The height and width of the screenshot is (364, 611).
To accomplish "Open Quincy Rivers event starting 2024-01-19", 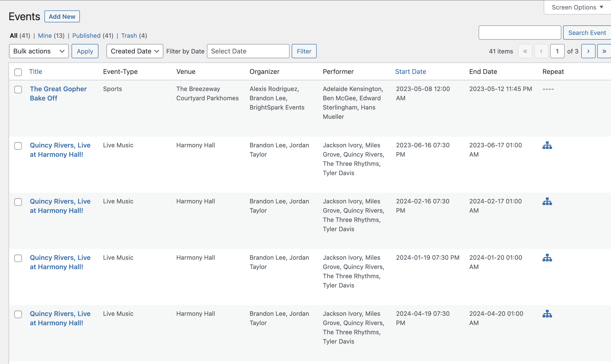I will pyautogui.click(x=60, y=262).
